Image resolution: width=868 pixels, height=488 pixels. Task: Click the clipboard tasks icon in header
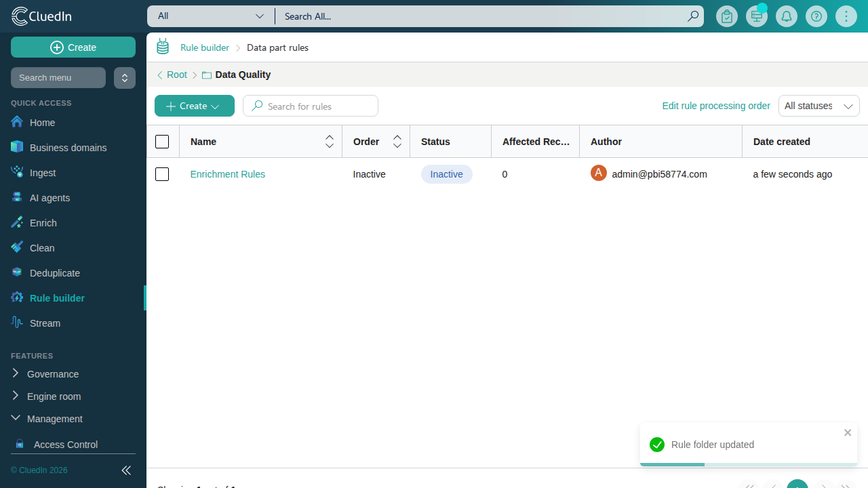pyautogui.click(x=727, y=16)
